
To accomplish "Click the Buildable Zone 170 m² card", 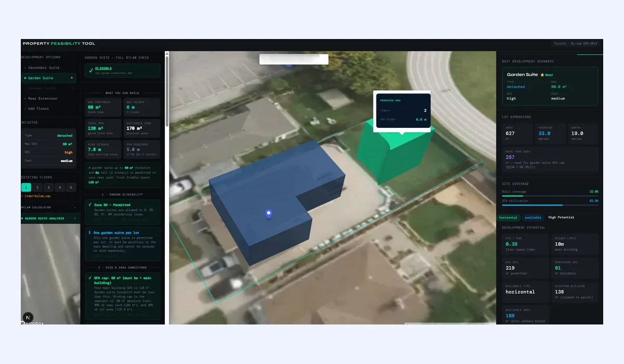I will [x=142, y=128].
